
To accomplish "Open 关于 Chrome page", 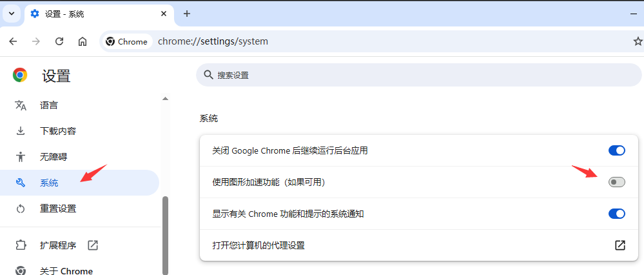I will (x=66, y=270).
